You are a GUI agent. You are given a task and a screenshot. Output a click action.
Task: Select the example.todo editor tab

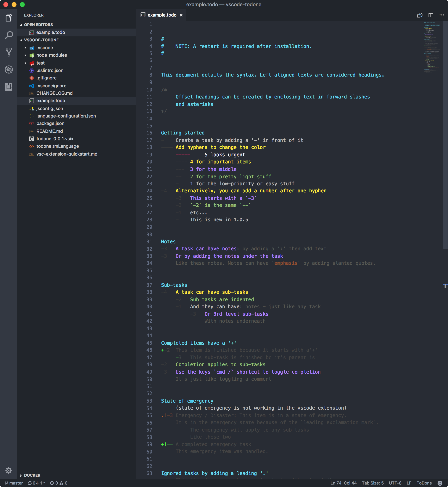[162, 15]
